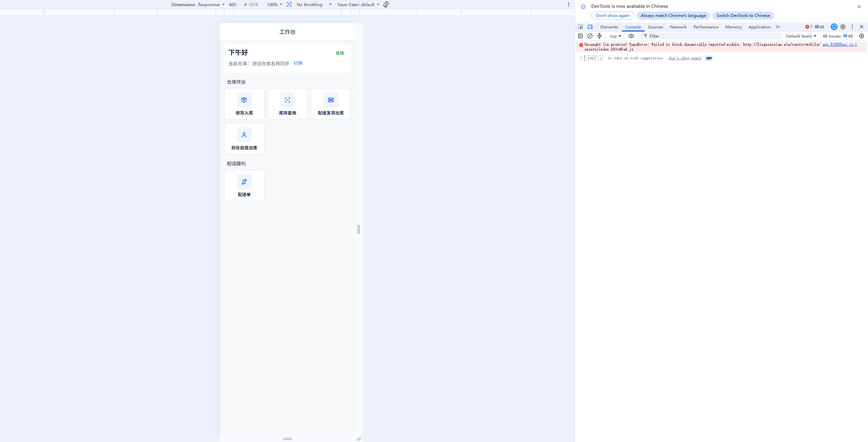Image resolution: width=868 pixels, height=442 pixels.
Task: Open Customize and control DevTools menu
Action: click(x=852, y=27)
